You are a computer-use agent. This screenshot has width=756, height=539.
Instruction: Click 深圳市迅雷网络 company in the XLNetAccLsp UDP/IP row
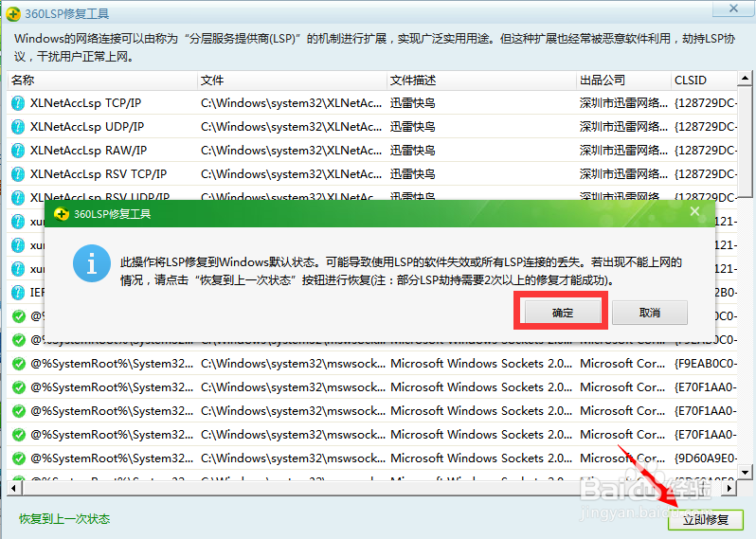coord(623,127)
